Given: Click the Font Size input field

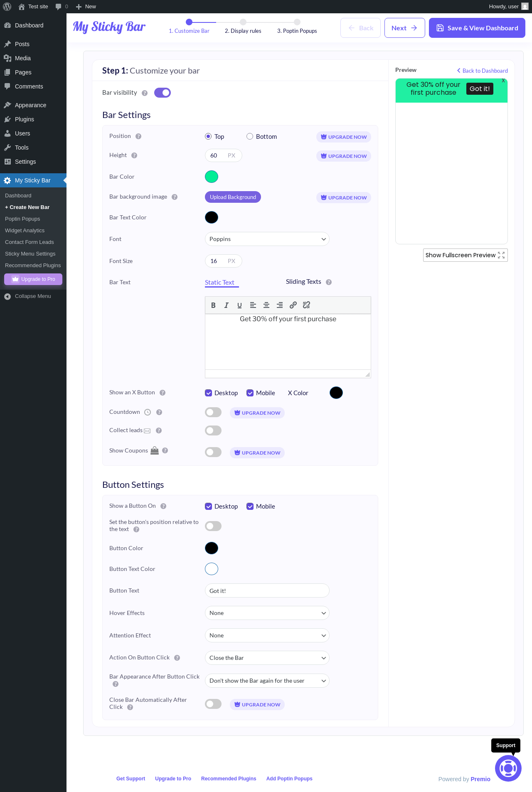Looking at the screenshot, I should click(x=223, y=261).
